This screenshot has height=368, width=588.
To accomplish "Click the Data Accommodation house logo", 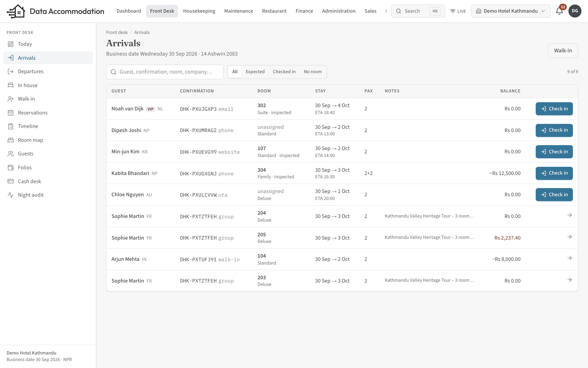I will 16,11.
